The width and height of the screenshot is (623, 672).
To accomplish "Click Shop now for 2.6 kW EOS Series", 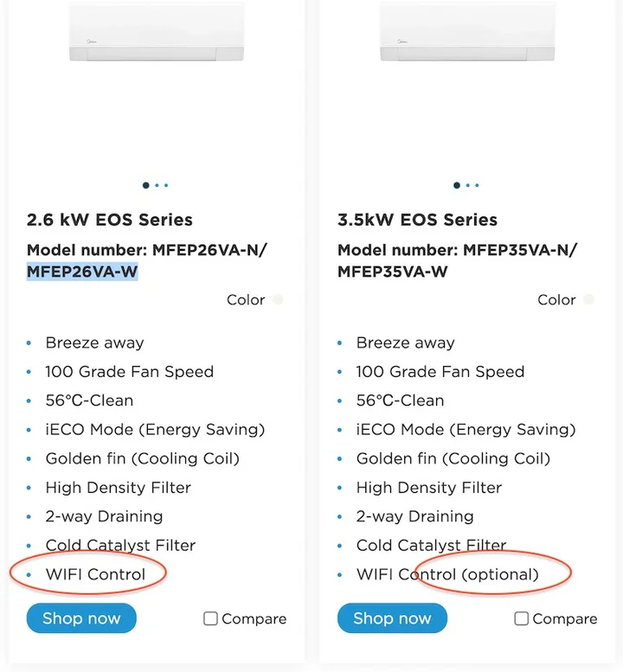I will [x=81, y=618].
